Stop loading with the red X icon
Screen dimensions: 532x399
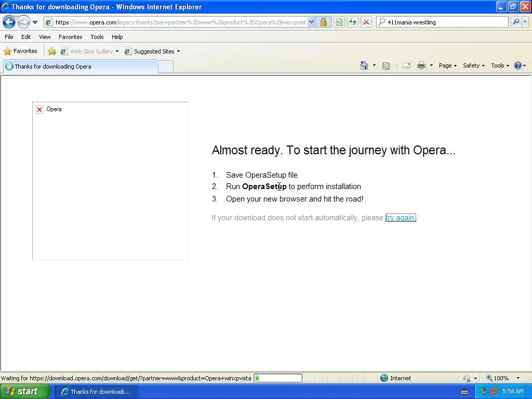(x=366, y=22)
